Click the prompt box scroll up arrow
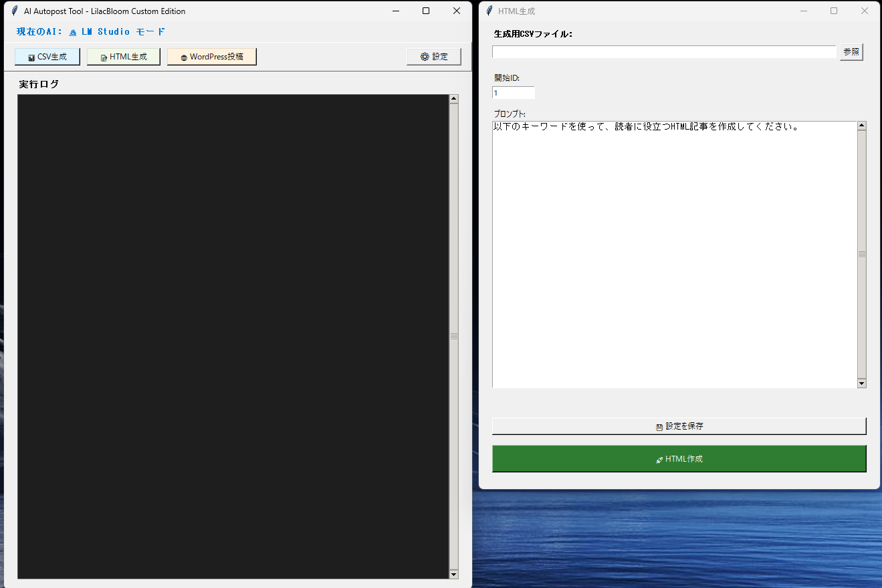Image resolution: width=882 pixels, height=588 pixels. tap(861, 126)
